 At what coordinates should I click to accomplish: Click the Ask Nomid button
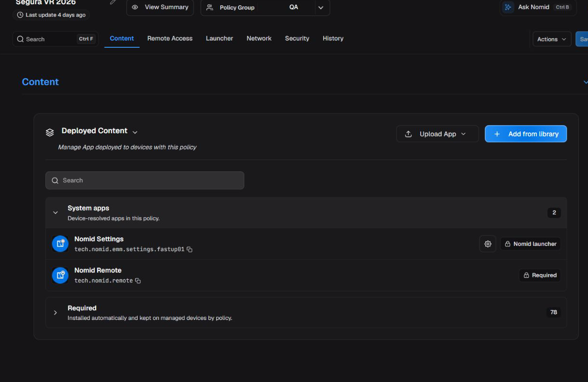click(x=538, y=7)
